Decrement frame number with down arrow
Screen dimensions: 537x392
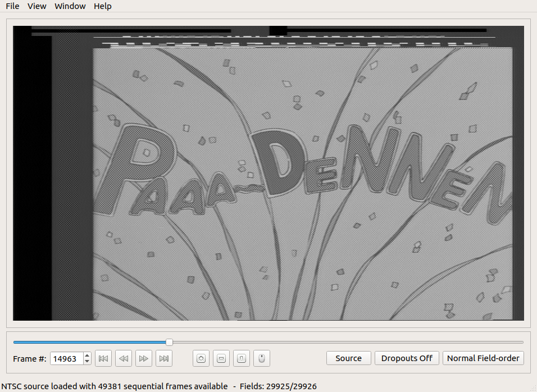[x=87, y=362]
